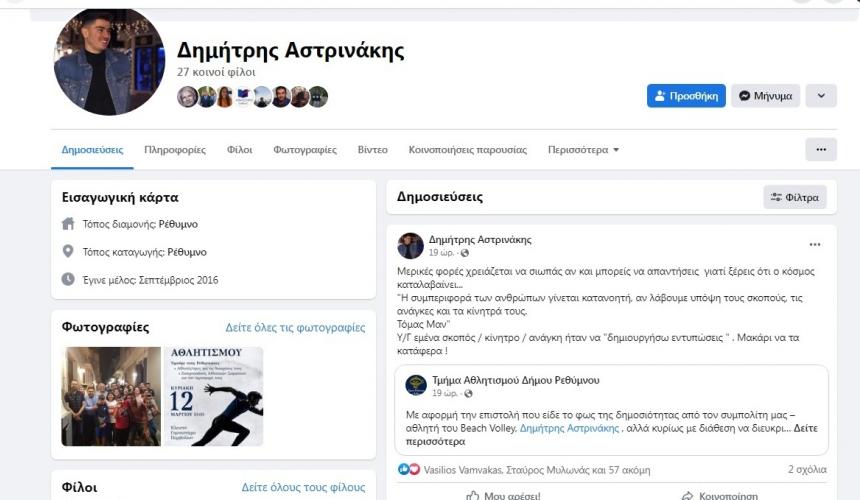
Task: Add friend with the Προσθήκη button
Action: pyautogui.click(x=686, y=96)
